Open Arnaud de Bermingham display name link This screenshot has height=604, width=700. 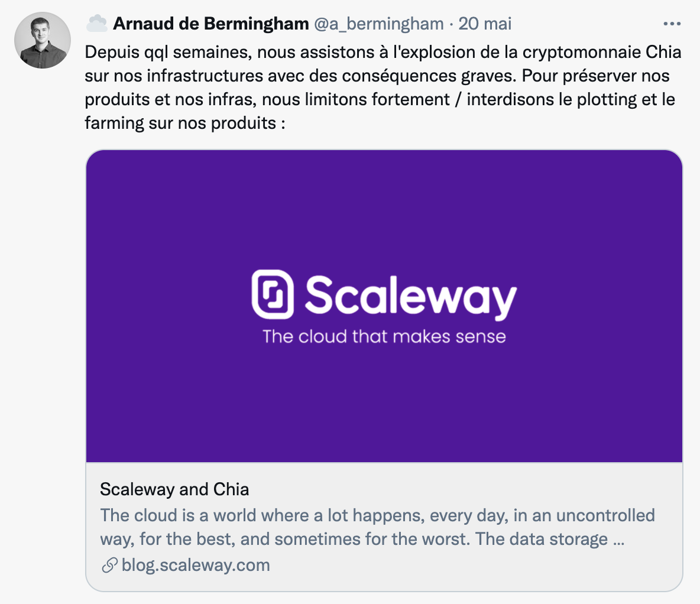click(x=210, y=24)
